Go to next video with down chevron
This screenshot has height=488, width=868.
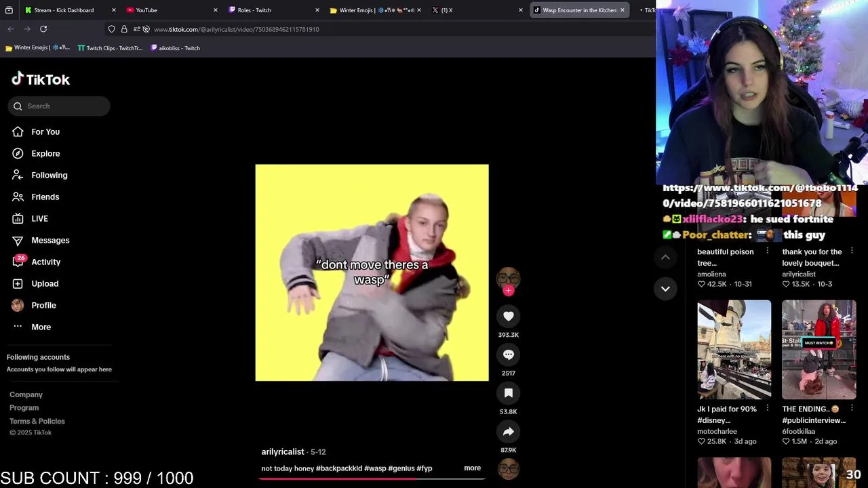[x=665, y=289]
